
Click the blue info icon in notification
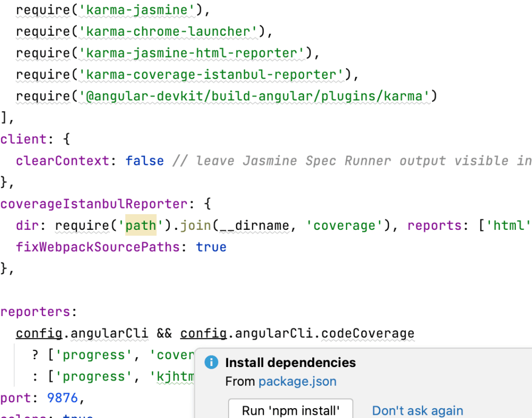[211, 362]
